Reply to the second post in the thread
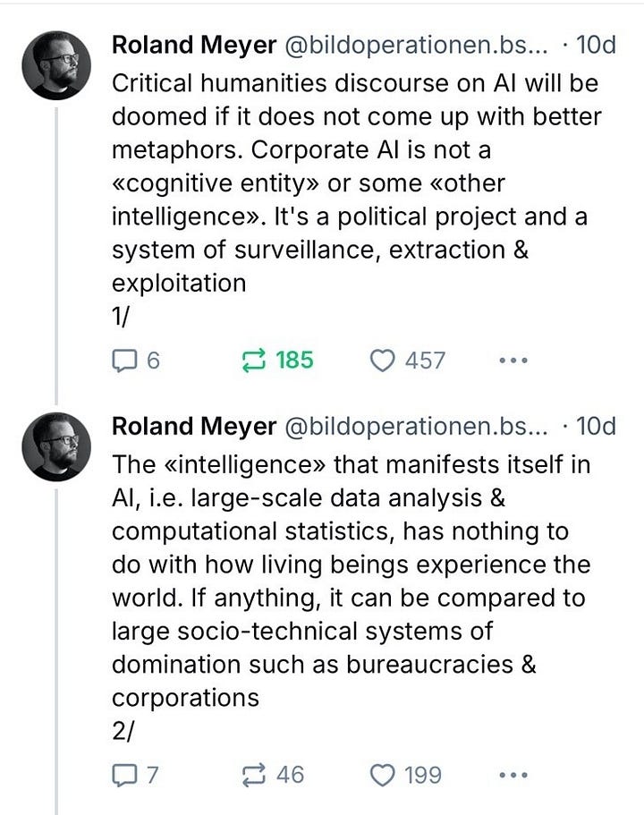Viewport: 644px width, 815px height. (128, 775)
